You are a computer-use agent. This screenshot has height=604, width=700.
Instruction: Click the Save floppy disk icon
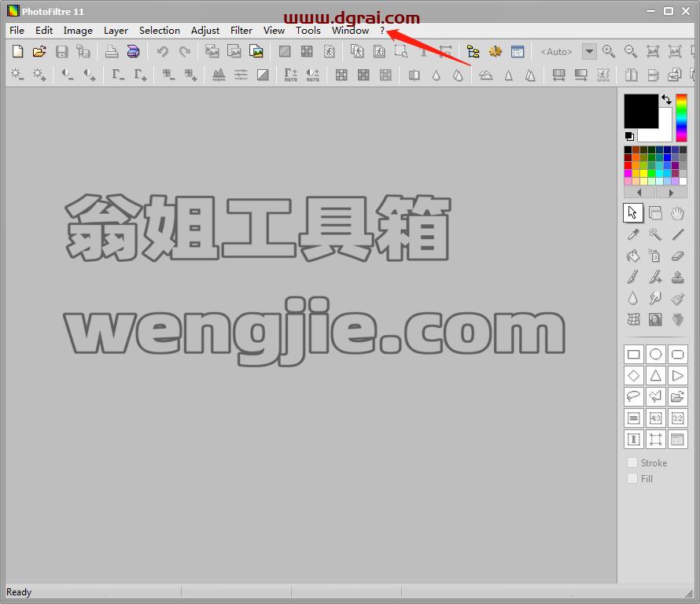tap(61, 51)
